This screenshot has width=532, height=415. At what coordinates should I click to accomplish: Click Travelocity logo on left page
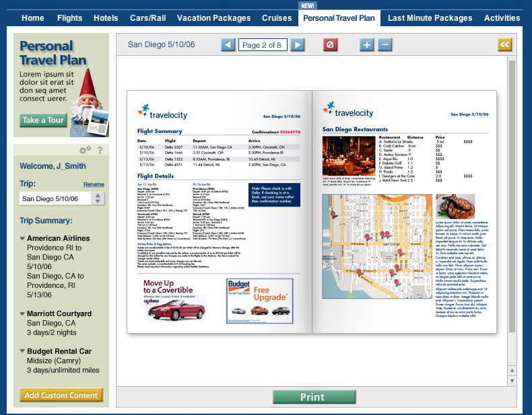click(162, 112)
